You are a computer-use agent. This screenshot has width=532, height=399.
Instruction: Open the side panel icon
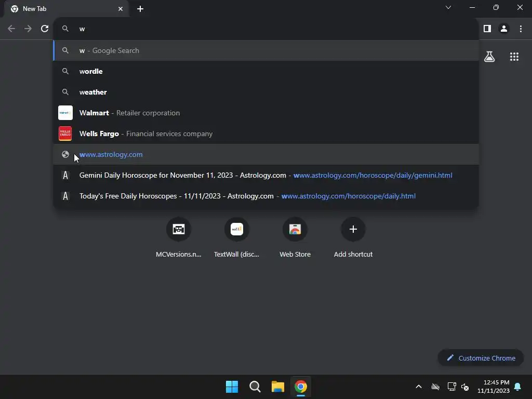(x=487, y=29)
